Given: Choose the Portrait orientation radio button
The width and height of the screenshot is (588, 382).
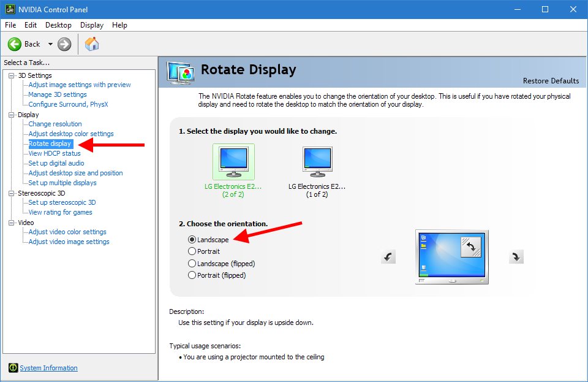Looking at the screenshot, I should (x=192, y=251).
